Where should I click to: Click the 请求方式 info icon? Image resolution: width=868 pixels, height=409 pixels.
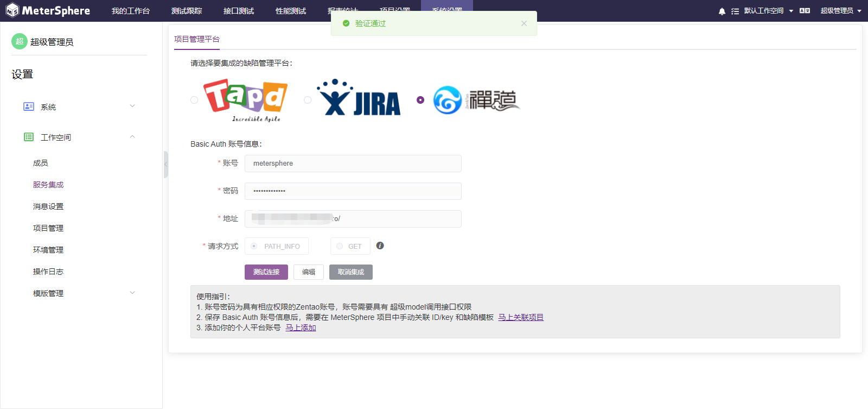[x=380, y=246]
